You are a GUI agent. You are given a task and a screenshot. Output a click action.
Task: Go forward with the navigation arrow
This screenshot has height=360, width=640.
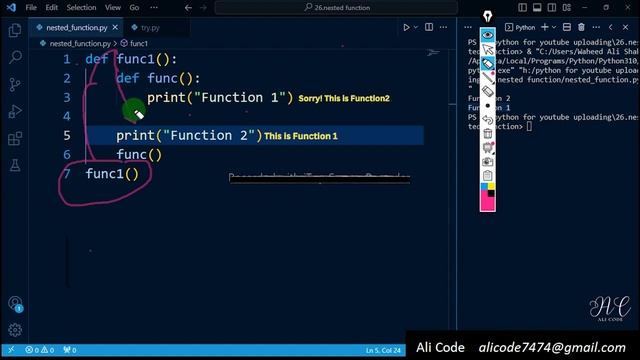[203, 7]
